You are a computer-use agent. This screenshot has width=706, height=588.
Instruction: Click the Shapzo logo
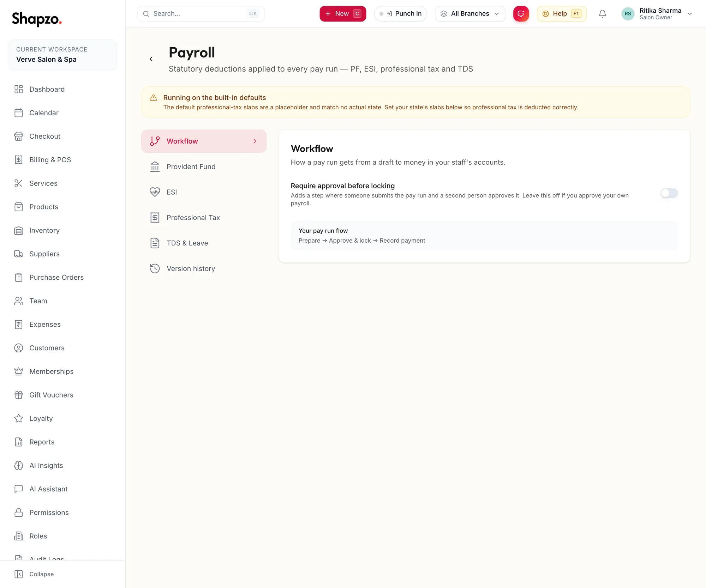37,19
